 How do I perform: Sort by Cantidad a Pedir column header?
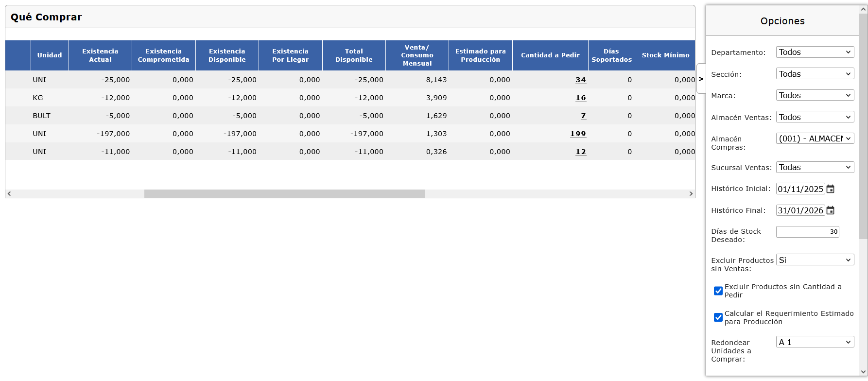click(x=550, y=55)
